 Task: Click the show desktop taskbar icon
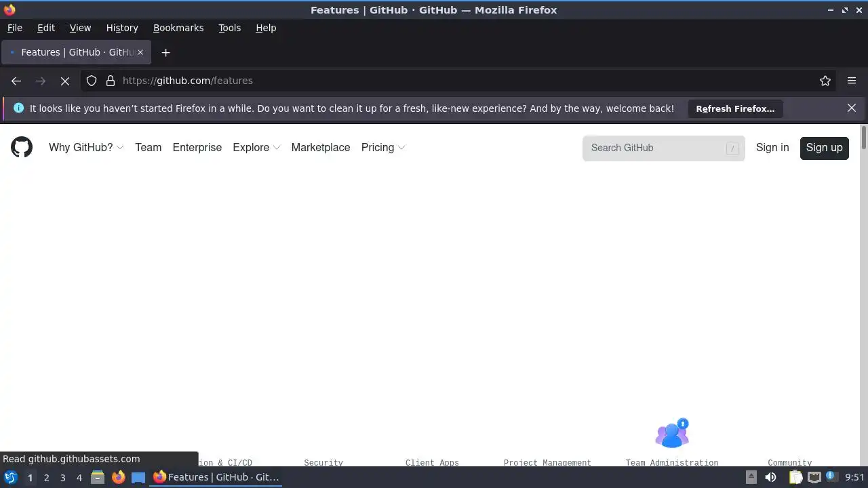[x=138, y=477]
